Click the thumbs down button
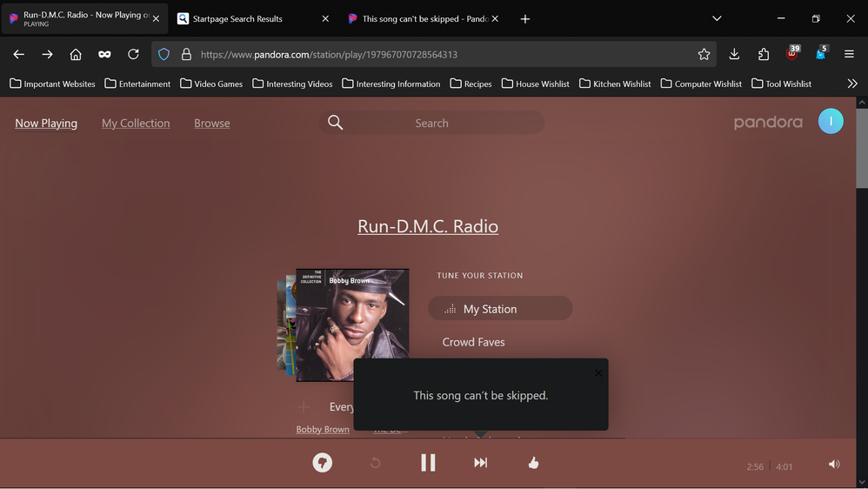This screenshot has height=489, width=868. 323,463
